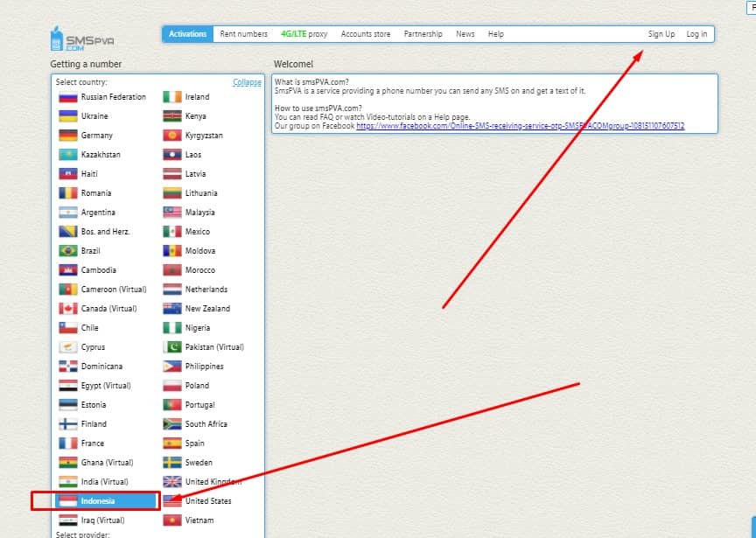Open the Help menu item

[495, 34]
